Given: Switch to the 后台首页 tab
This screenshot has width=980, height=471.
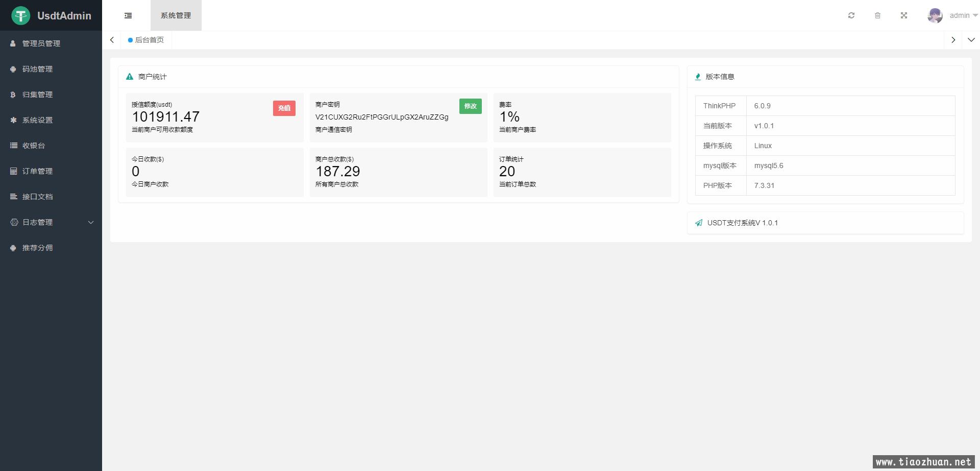Looking at the screenshot, I should click(149, 40).
